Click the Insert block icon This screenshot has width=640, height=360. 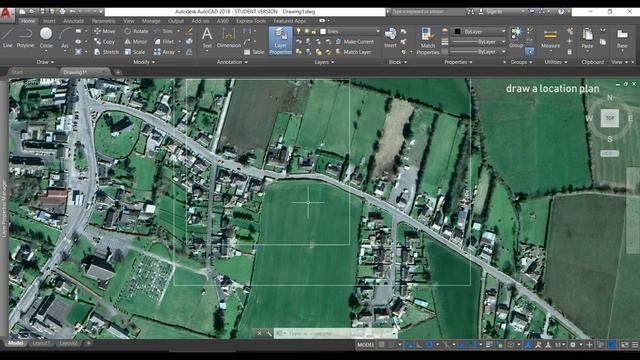[390, 38]
